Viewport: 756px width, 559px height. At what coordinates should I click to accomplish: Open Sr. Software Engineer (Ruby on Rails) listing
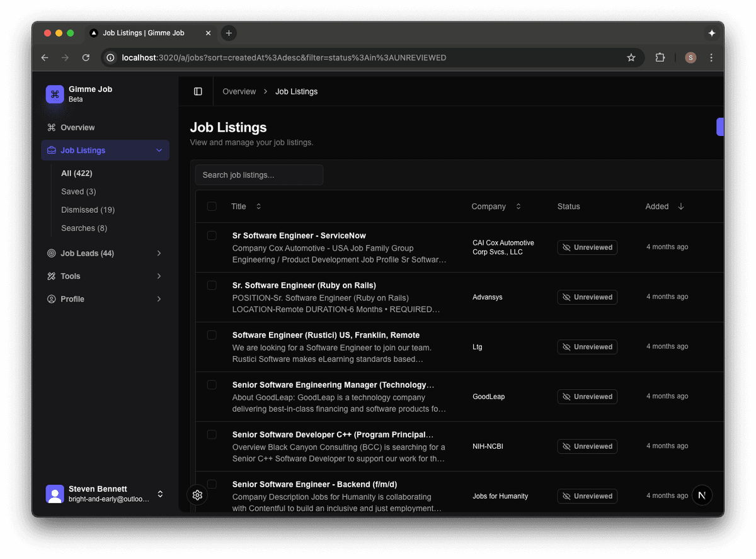pyautogui.click(x=304, y=285)
